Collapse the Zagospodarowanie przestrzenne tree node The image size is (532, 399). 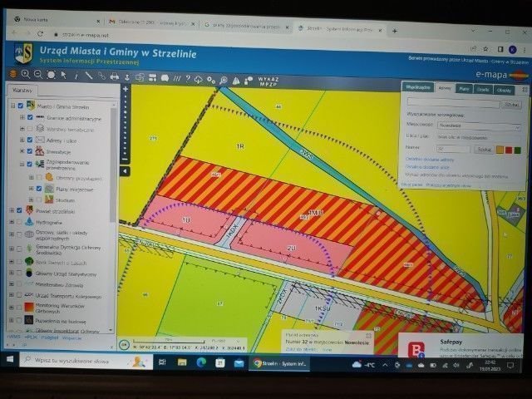pos(22,164)
